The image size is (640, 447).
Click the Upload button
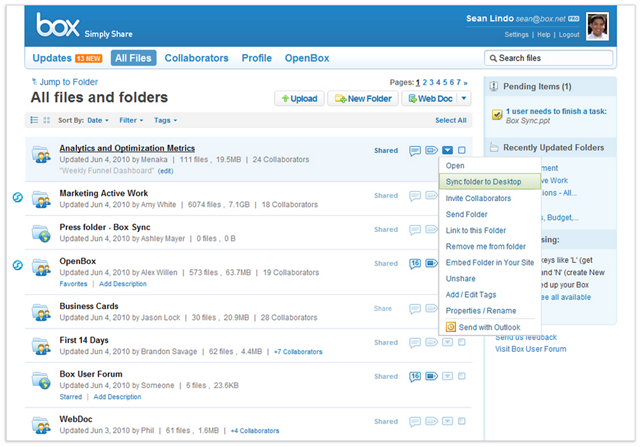click(300, 98)
